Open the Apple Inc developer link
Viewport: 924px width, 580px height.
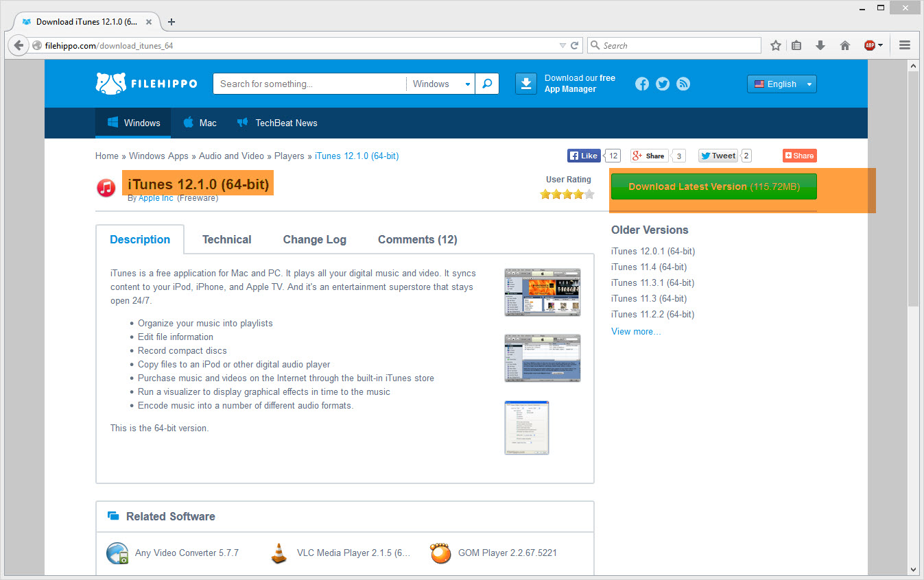pos(156,198)
